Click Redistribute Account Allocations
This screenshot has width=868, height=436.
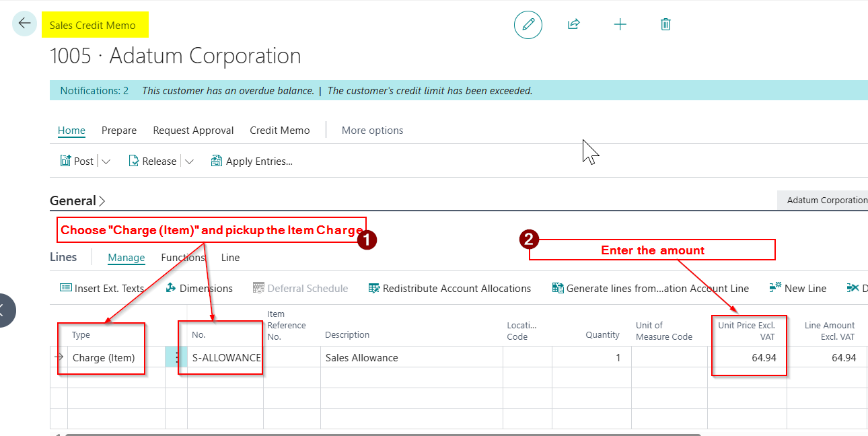coord(449,288)
